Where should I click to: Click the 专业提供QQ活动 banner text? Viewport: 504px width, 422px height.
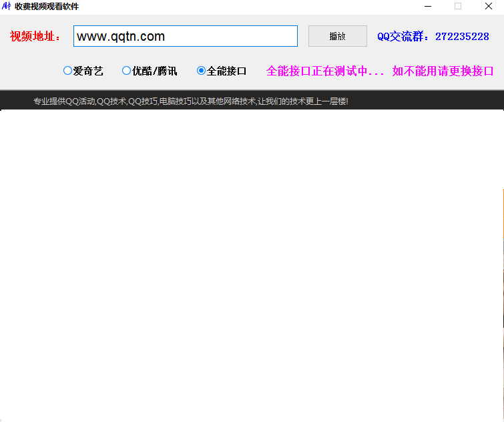click(191, 101)
